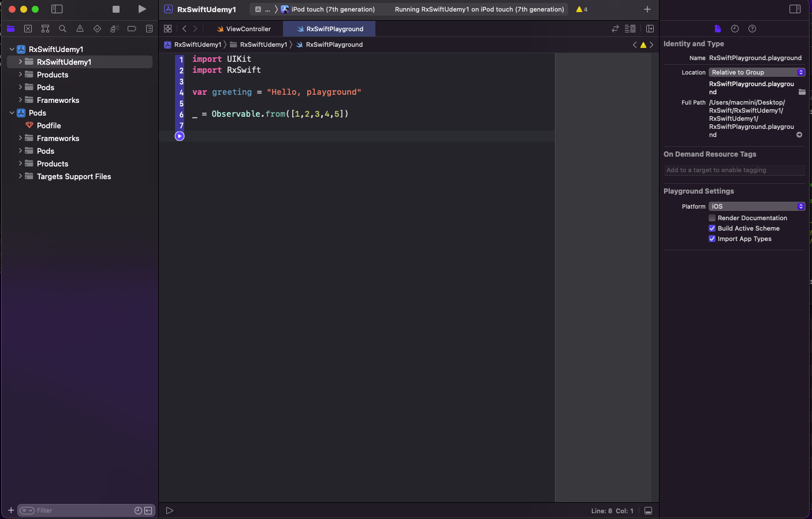
Task: Open Platform iOS dropdown
Action: [x=757, y=206]
